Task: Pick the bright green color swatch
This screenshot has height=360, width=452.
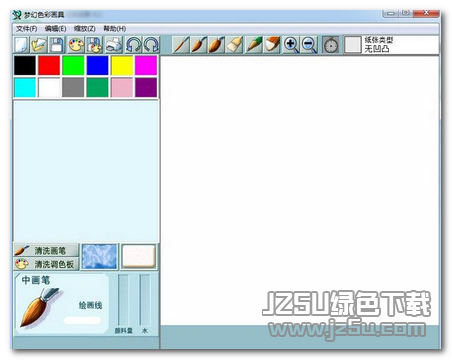Action: click(x=73, y=65)
